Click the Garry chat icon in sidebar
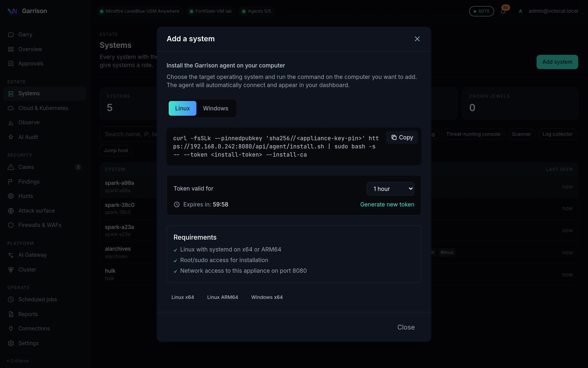This screenshot has width=588, height=368. pos(11,35)
